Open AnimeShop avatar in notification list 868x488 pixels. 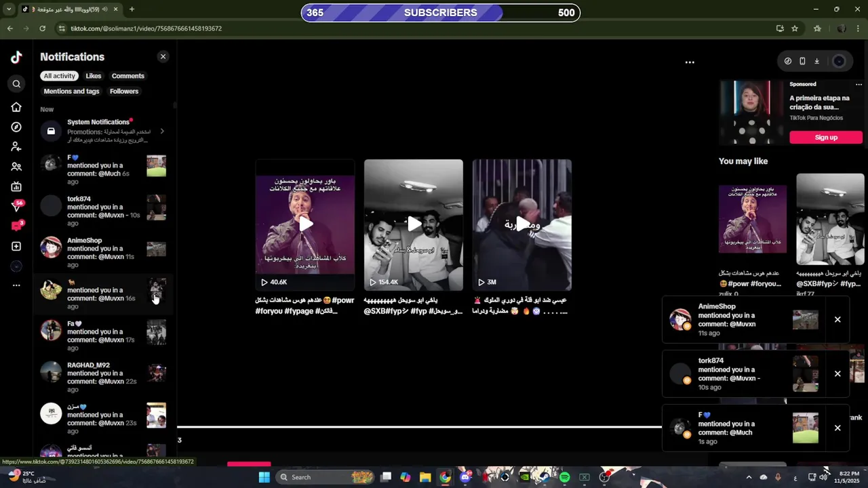tap(51, 247)
